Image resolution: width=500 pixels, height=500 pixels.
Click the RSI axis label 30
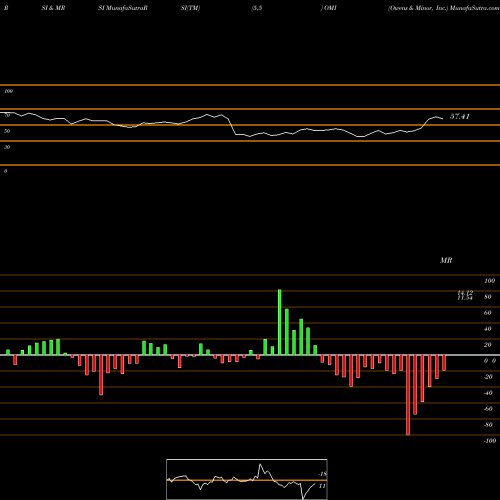(7, 147)
